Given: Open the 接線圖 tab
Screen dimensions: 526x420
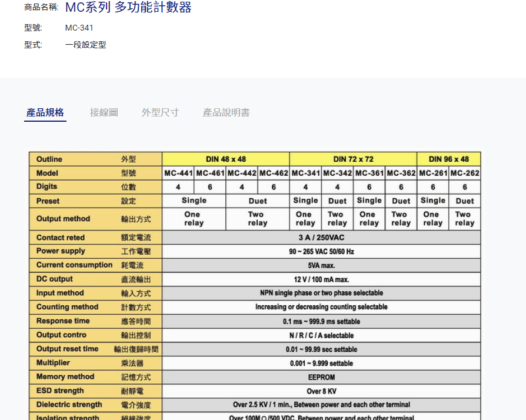Looking at the screenshot, I should pyautogui.click(x=104, y=113).
